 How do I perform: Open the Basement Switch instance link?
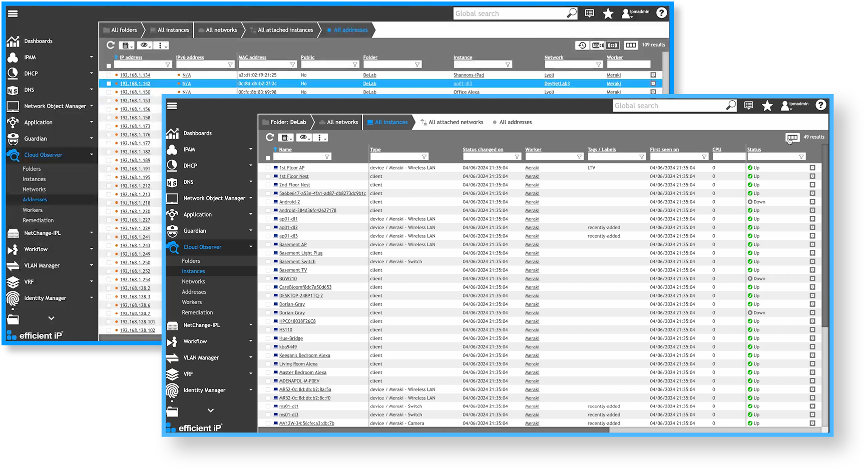[x=298, y=261]
